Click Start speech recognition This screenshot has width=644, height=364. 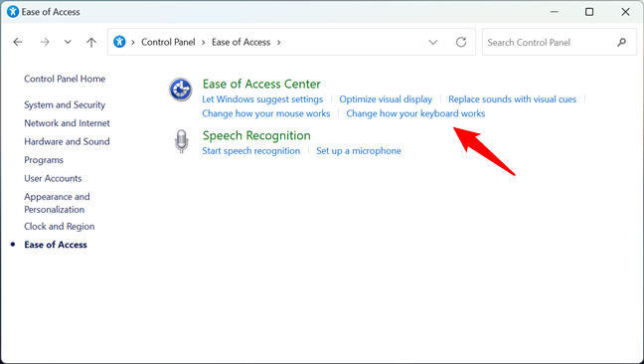click(251, 151)
